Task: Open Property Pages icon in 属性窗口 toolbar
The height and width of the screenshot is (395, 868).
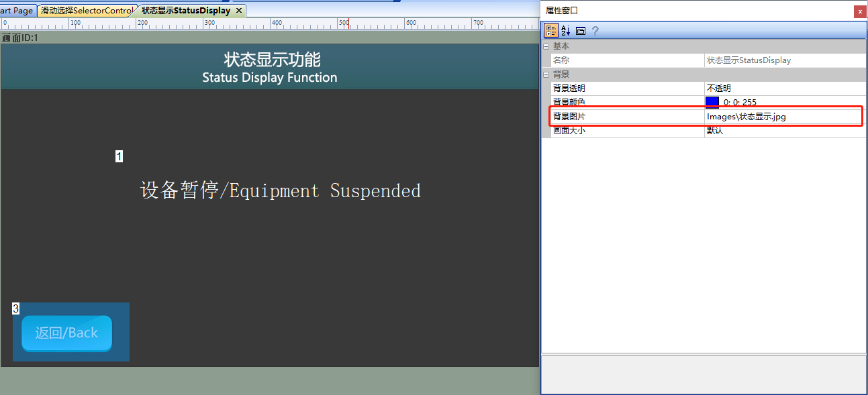Action: [x=581, y=31]
